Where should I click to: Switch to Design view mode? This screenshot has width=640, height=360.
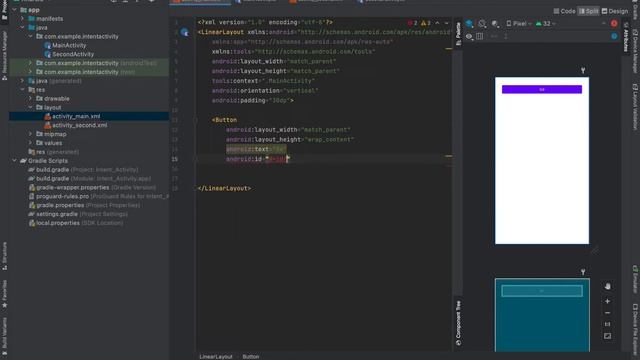(x=615, y=11)
